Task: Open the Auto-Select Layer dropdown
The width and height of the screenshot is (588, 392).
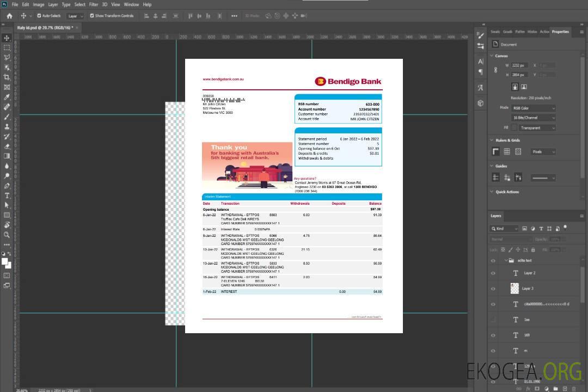Action: point(75,16)
